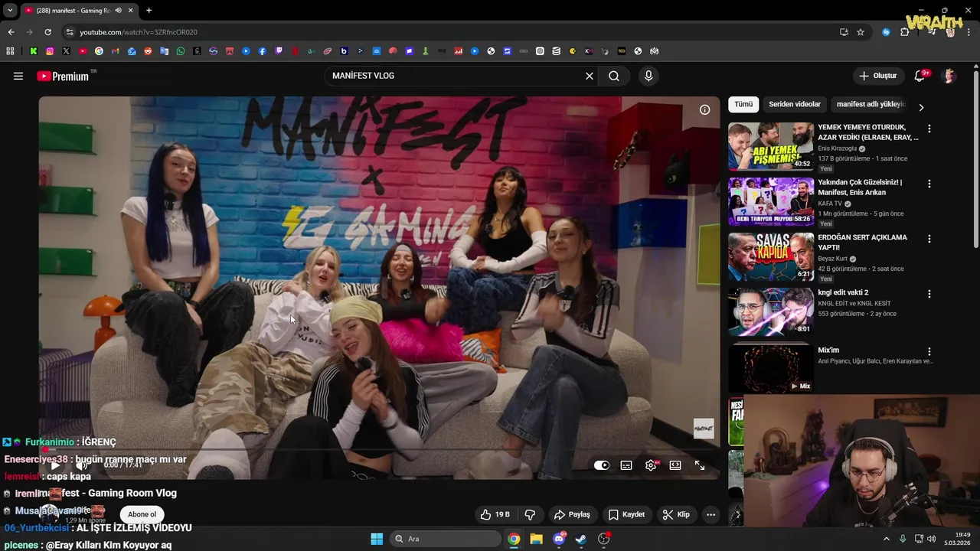Open the YouTube account avatar menu

pyautogui.click(x=949, y=76)
